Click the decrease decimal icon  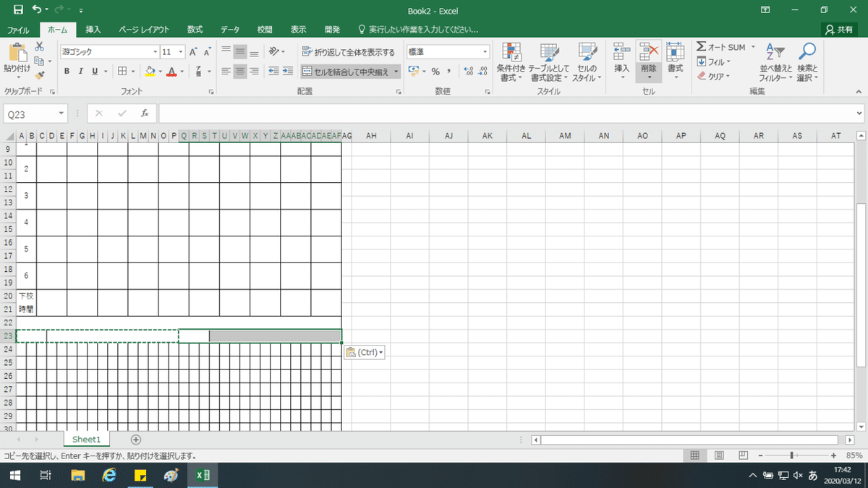tap(482, 71)
